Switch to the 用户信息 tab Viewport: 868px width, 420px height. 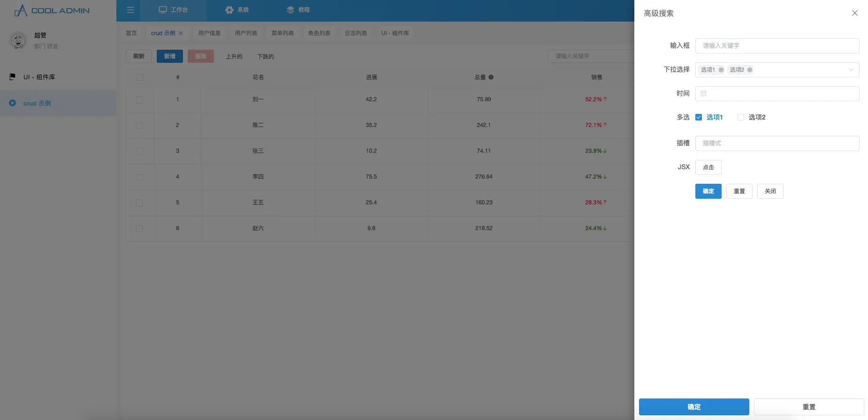[x=209, y=33]
